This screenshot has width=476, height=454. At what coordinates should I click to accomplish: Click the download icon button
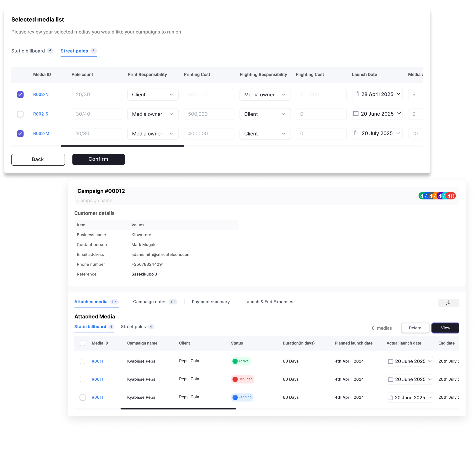coord(448,303)
